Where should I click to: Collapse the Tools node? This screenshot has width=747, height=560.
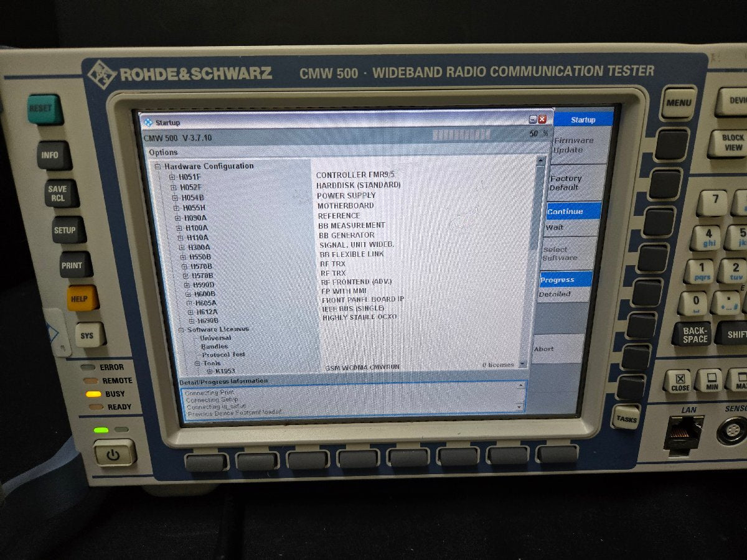point(197,363)
